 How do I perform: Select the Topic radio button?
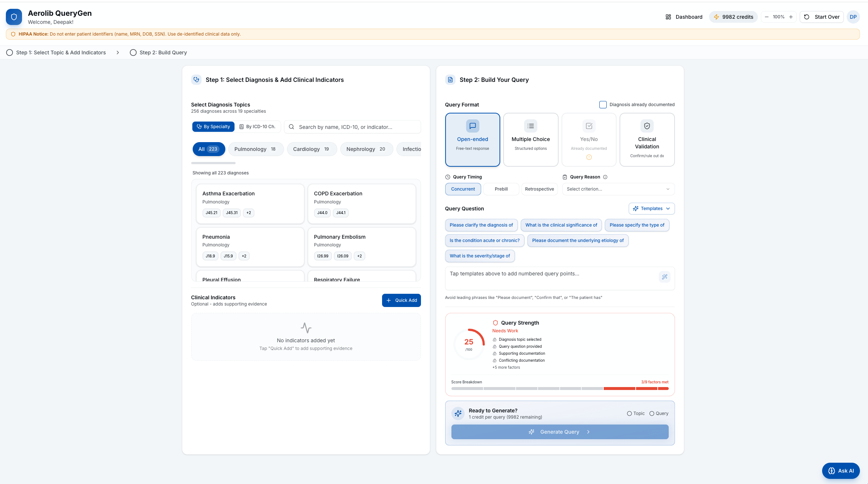[x=629, y=413]
